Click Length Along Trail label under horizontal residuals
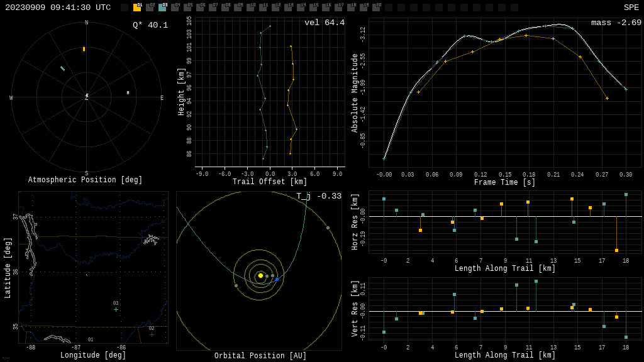 pos(505,268)
